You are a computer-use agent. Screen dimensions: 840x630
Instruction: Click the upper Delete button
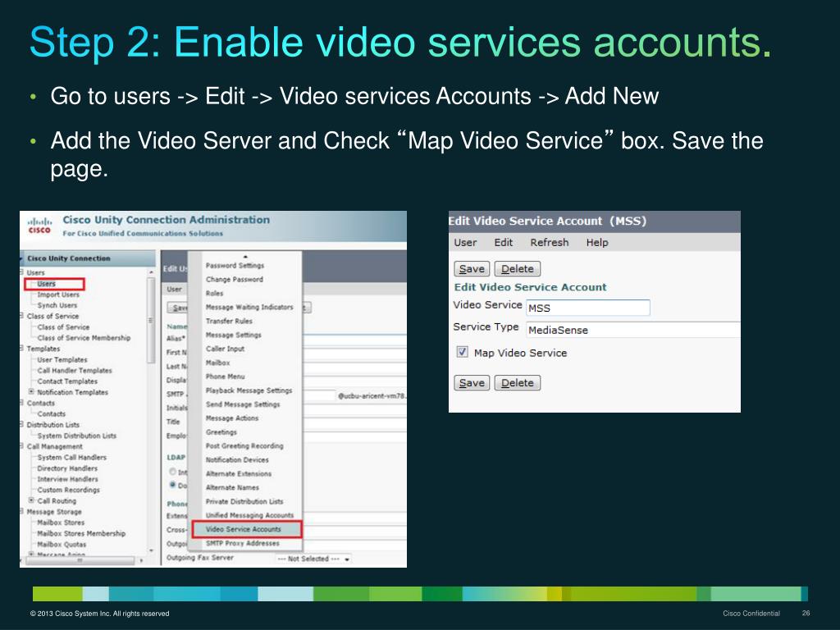click(517, 269)
